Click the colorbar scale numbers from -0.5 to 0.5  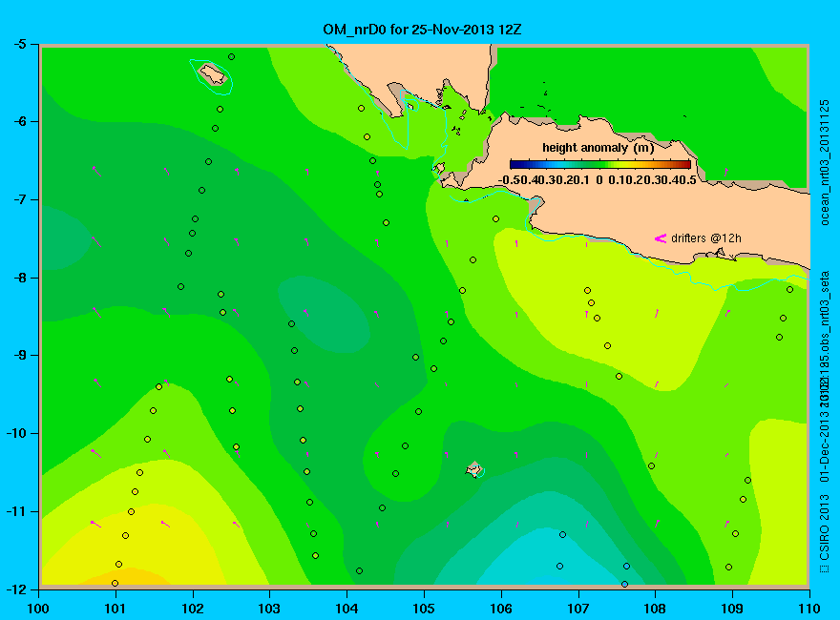(598, 180)
